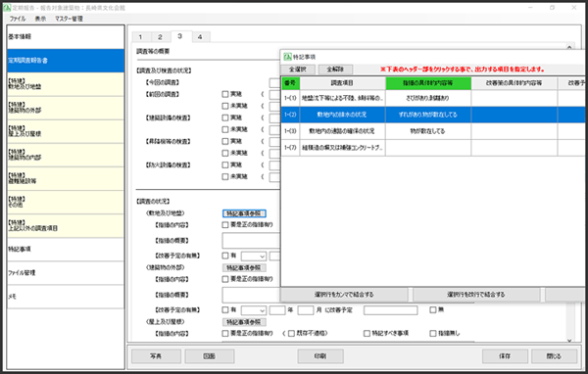Check 未実施 for 防火設備の検査
This screenshot has width=588, height=374.
tap(225, 176)
